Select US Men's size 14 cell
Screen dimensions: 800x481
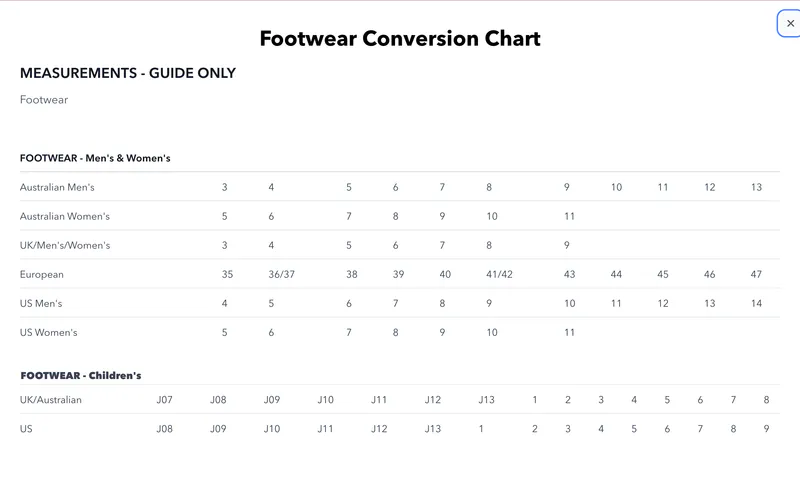point(756,303)
